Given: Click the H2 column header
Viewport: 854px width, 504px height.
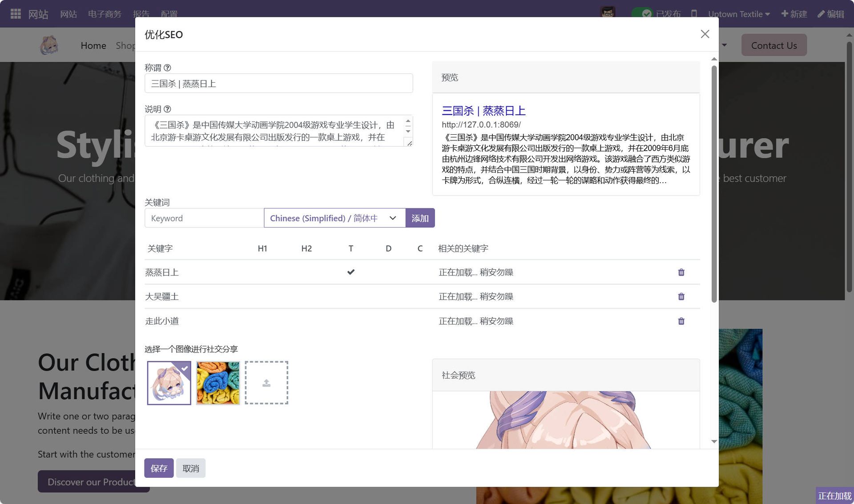Looking at the screenshot, I should coord(306,248).
